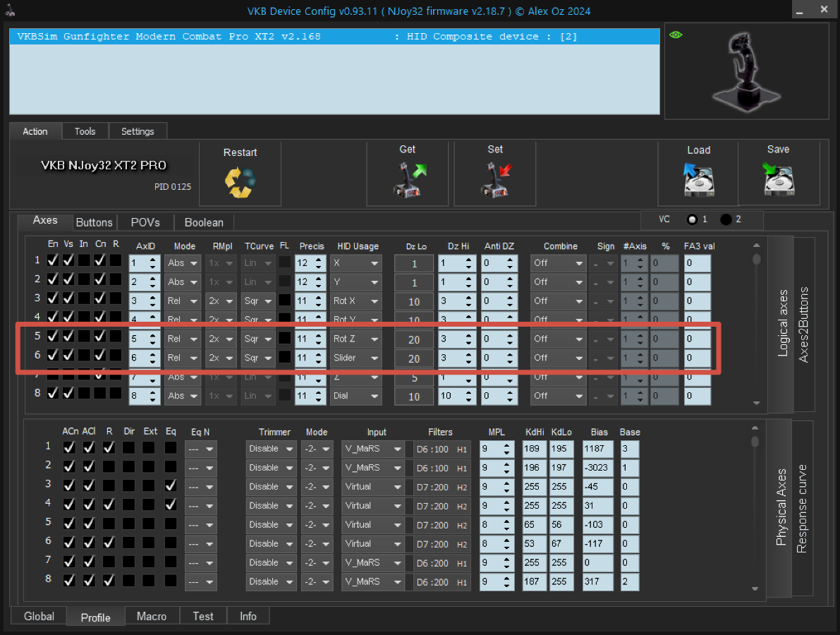The image size is (840, 635).
Task: Toggle Vs checkbox for logical axis 2
Action: click(x=68, y=279)
